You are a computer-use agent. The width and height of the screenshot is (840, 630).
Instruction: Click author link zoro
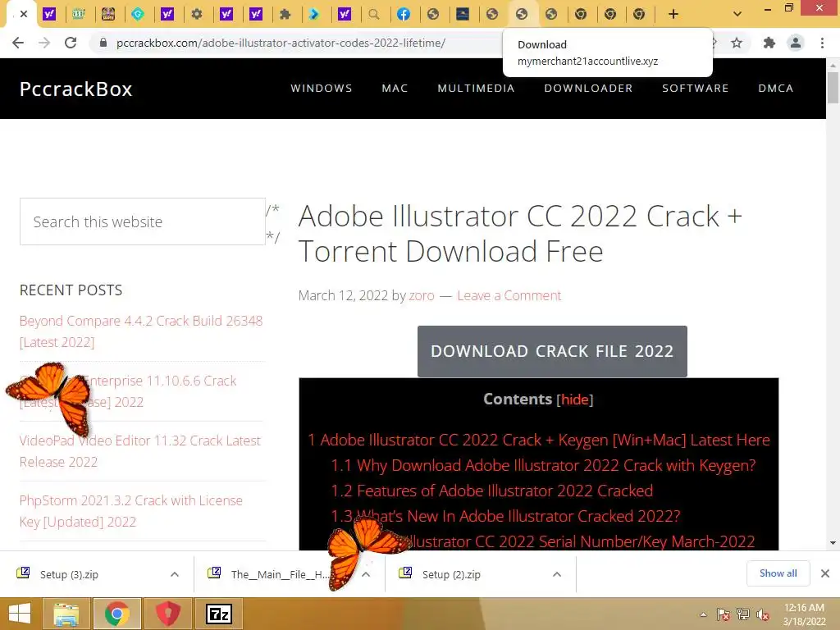(422, 295)
